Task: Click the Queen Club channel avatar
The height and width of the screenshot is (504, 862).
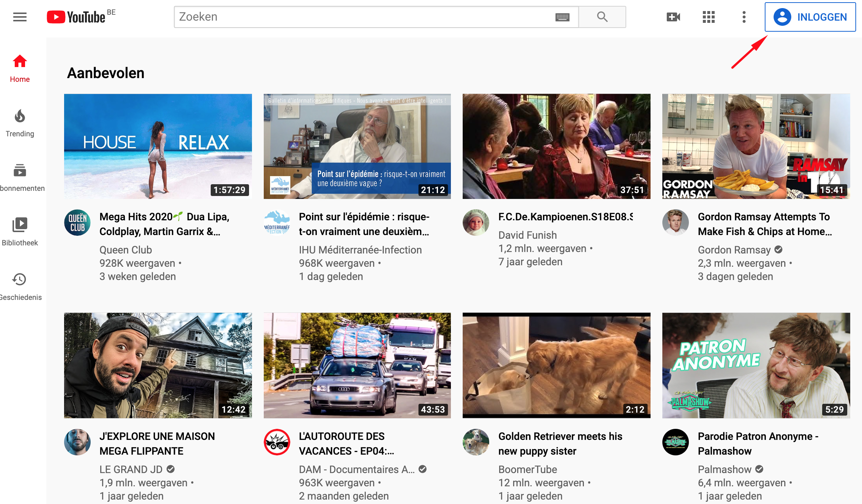Action: [x=77, y=223]
